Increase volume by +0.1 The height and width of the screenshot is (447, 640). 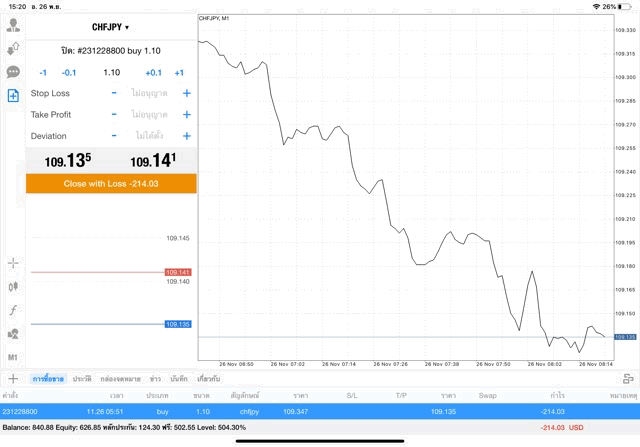point(153,72)
